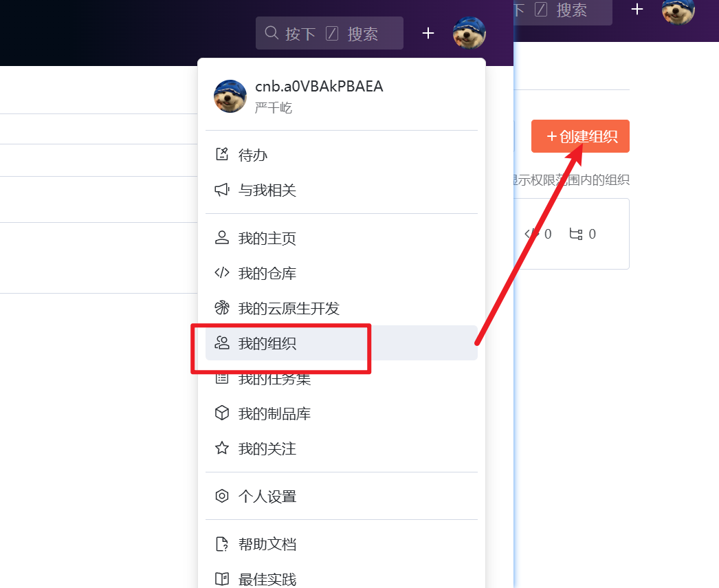The width and height of the screenshot is (719, 588).
Task: Open 帮助文档 help documentation
Action: (x=267, y=545)
